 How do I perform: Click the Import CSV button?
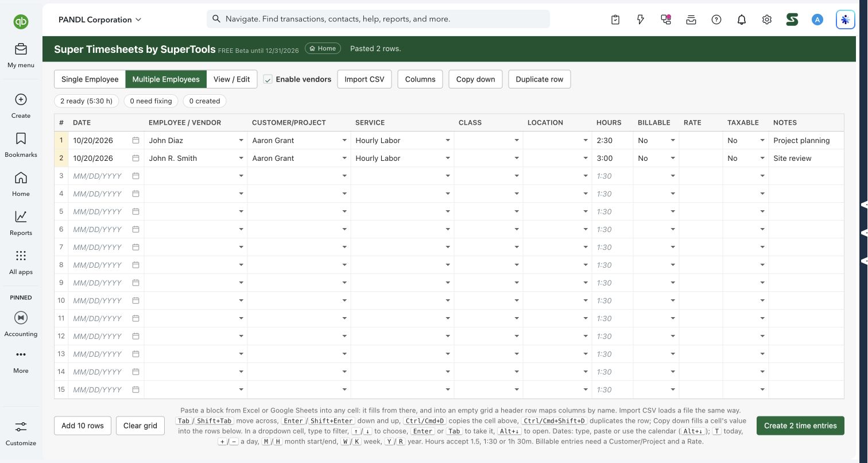pyautogui.click(x=365, y=79)
